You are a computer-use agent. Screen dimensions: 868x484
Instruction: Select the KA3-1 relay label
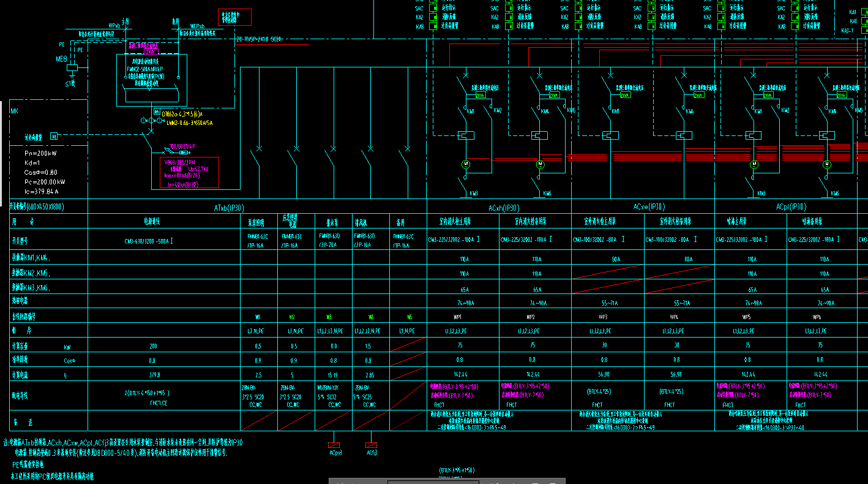tap(848, 31)
